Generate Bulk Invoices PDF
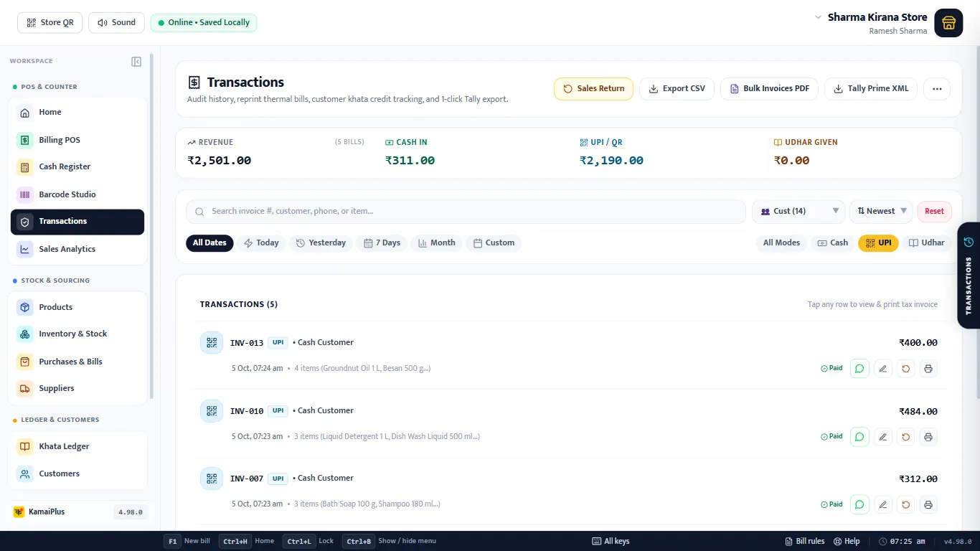This screenshot has width=980, height=551. click(769, 89)
